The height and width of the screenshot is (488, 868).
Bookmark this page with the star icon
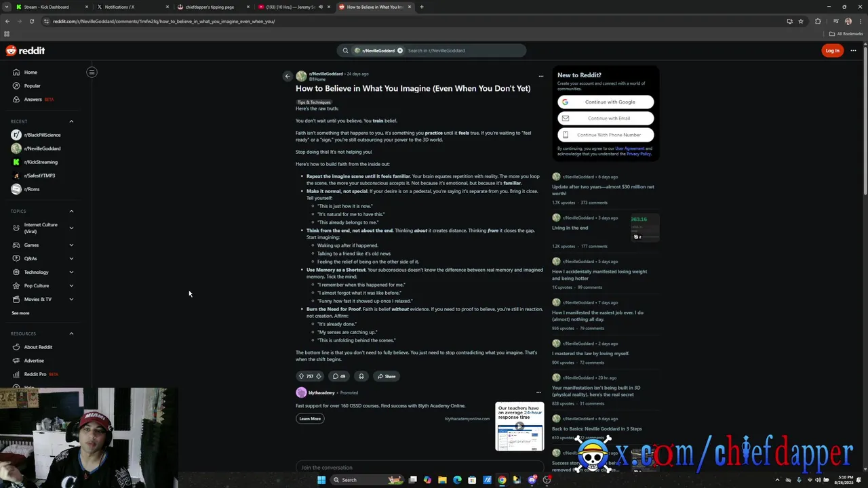click(x=801, y=21)
